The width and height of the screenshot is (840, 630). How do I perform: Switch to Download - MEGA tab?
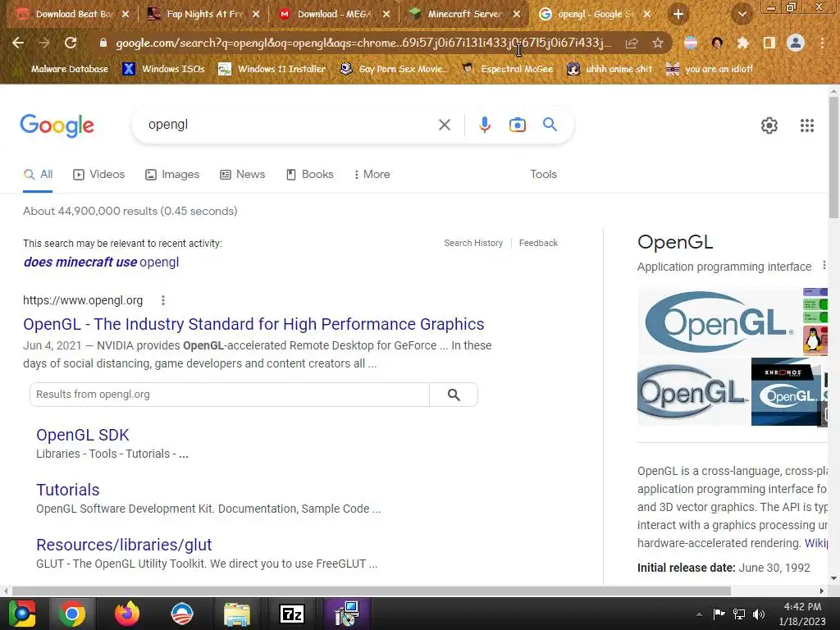coord(335,15)
